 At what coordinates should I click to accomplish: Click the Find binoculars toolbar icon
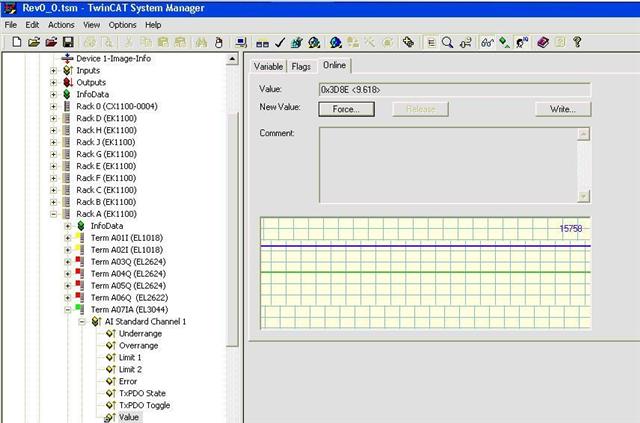click(x=201, y=42)
